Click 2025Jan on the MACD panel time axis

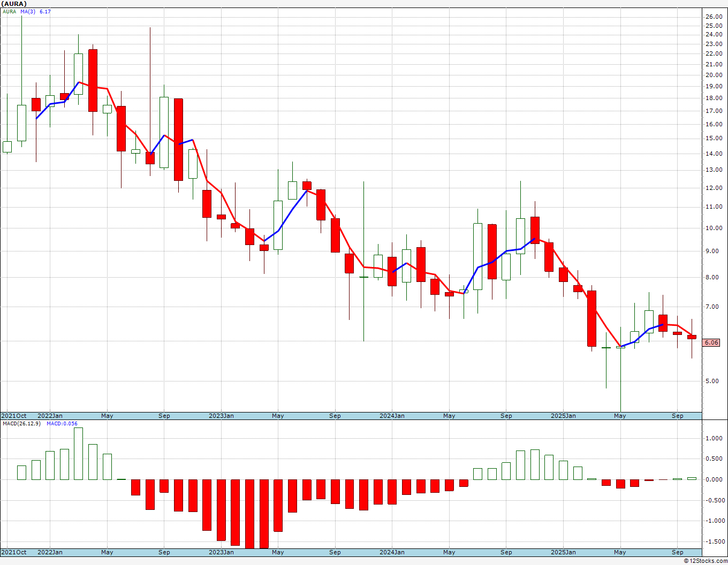(x=563, y=552)
